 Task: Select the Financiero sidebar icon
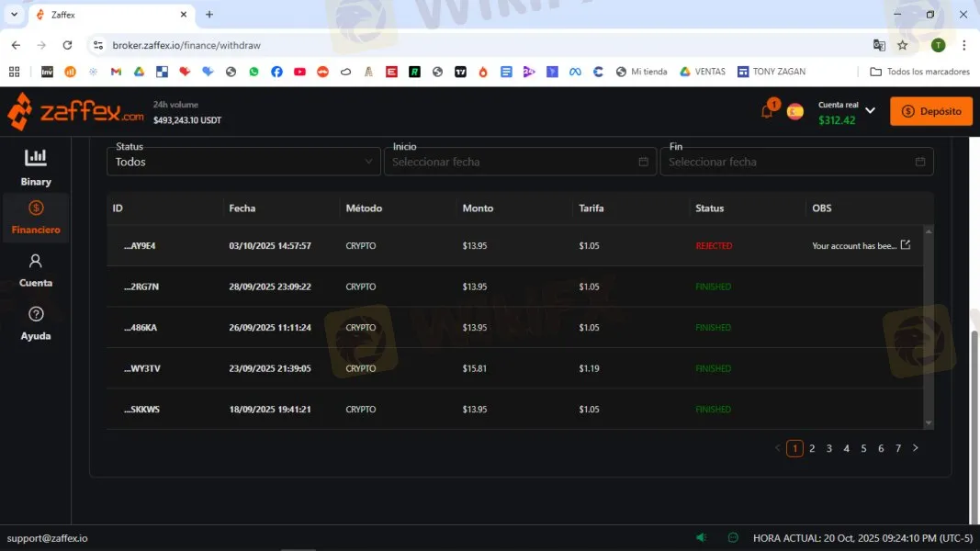pyautogui.click(x=35, y=217)
